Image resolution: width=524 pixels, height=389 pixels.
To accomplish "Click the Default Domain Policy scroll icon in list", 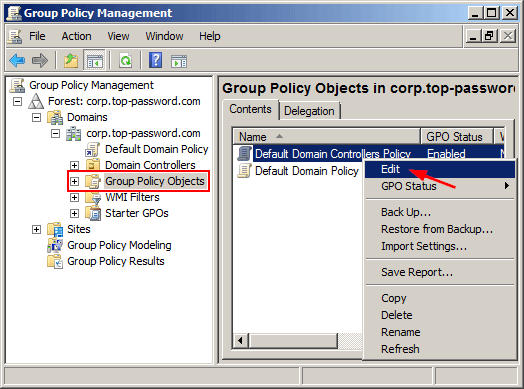I will [x=244, y=171].
